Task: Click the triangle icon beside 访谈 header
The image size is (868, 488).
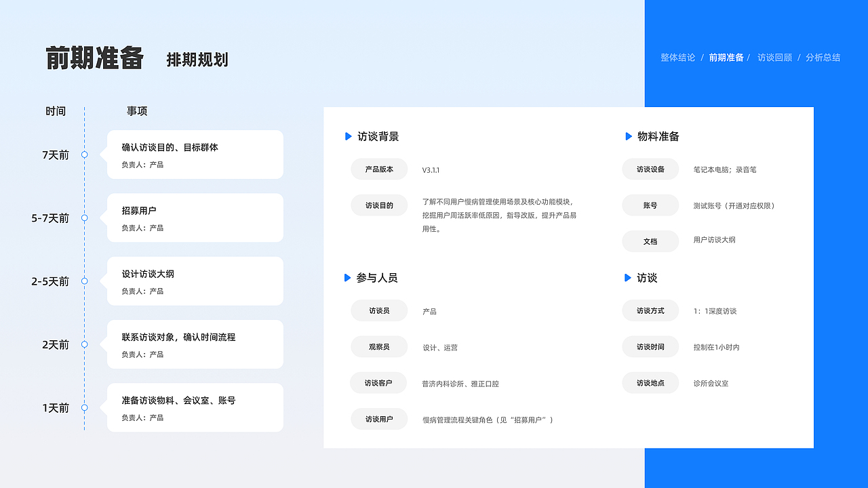Action: point(627,278)
